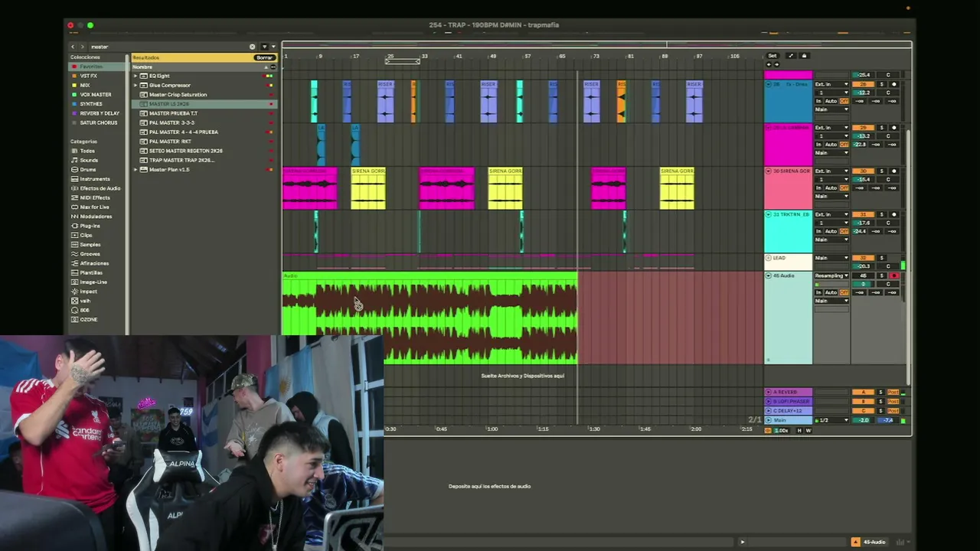Open the MIDI Effects category icon

coord(74,197)
